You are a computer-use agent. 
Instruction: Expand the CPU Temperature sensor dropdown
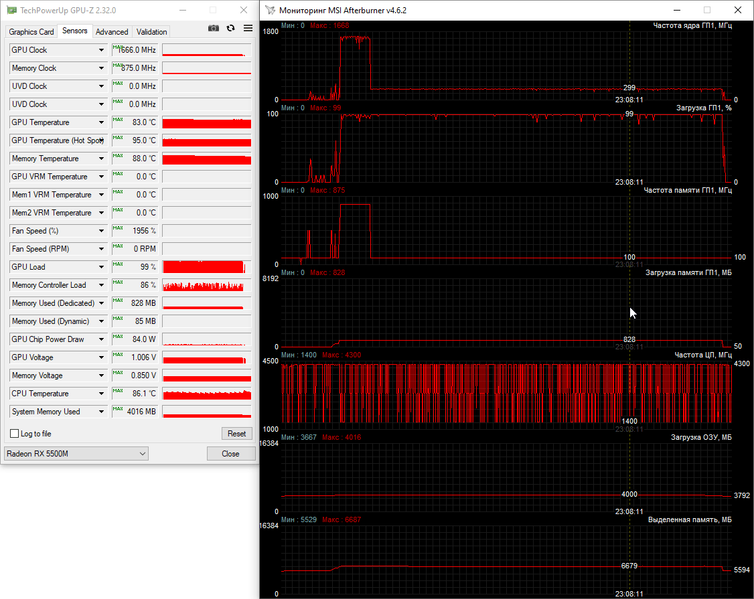101,394
